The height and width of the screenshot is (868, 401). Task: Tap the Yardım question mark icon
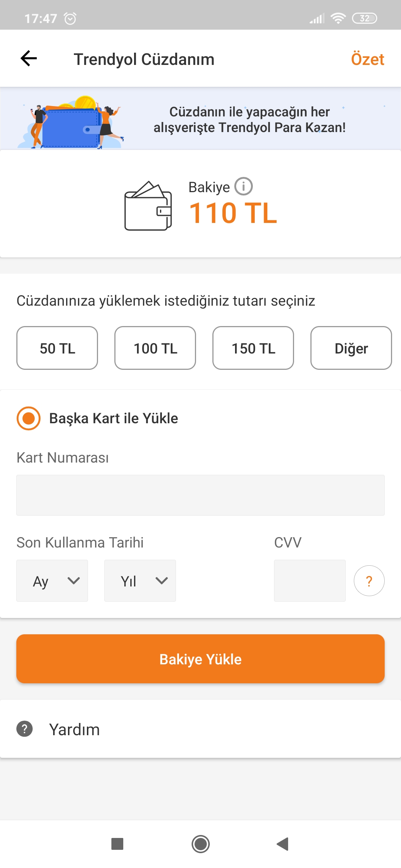pyautogui.click(x=25, y=729)
